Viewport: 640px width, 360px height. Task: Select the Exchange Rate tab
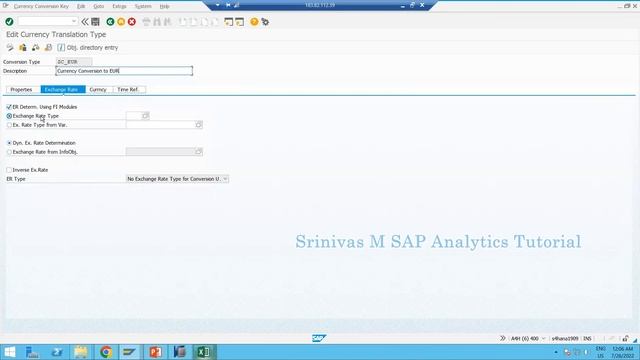click(63, 89)
